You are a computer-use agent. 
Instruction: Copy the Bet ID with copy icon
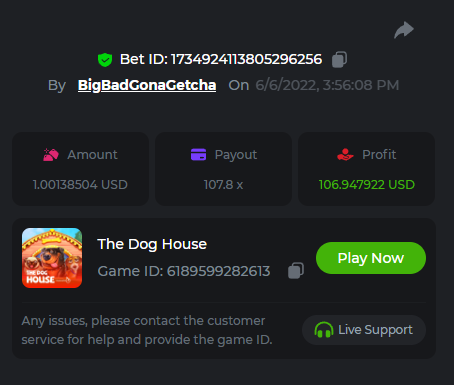tap(339, 60)
